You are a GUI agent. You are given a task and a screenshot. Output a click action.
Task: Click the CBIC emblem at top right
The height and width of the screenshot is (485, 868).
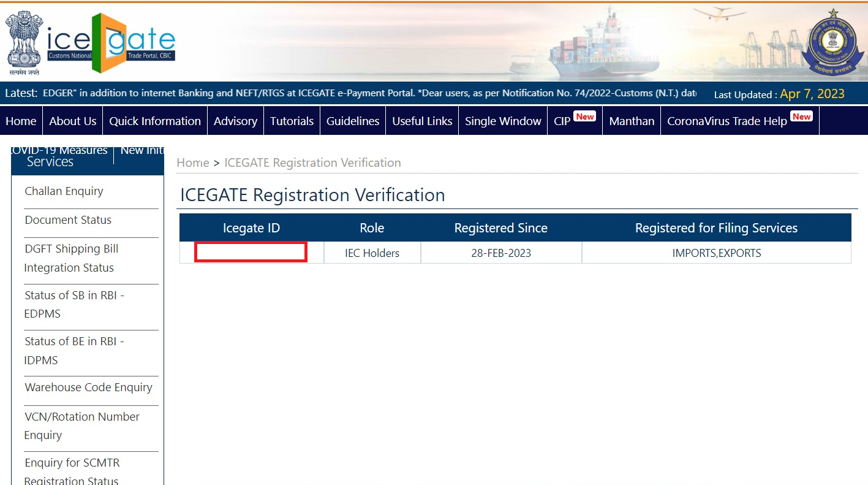pos(832,42)
